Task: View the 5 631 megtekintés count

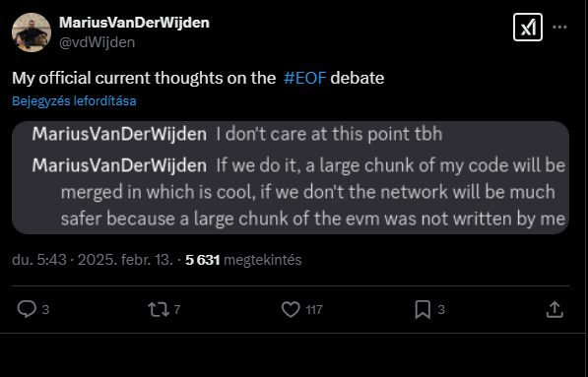Action: pyautogui.click(x=243, y=260)
